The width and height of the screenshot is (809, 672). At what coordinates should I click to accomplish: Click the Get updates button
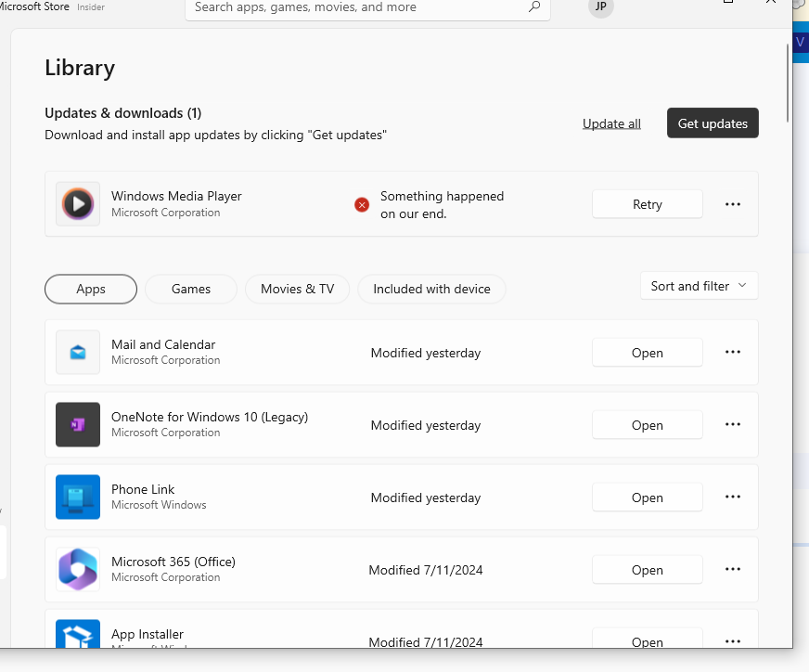pos(713,123)
